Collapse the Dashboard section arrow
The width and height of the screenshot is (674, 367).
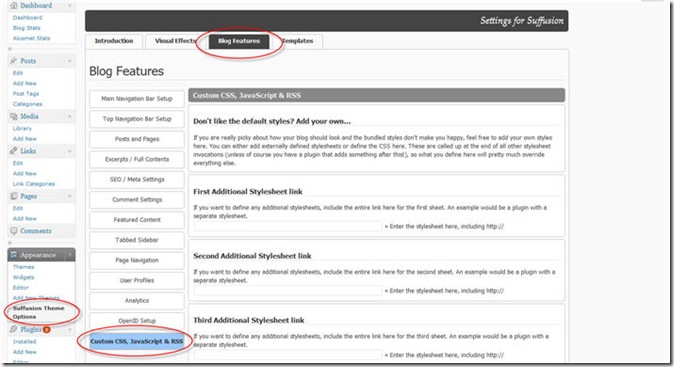(70, 6)
